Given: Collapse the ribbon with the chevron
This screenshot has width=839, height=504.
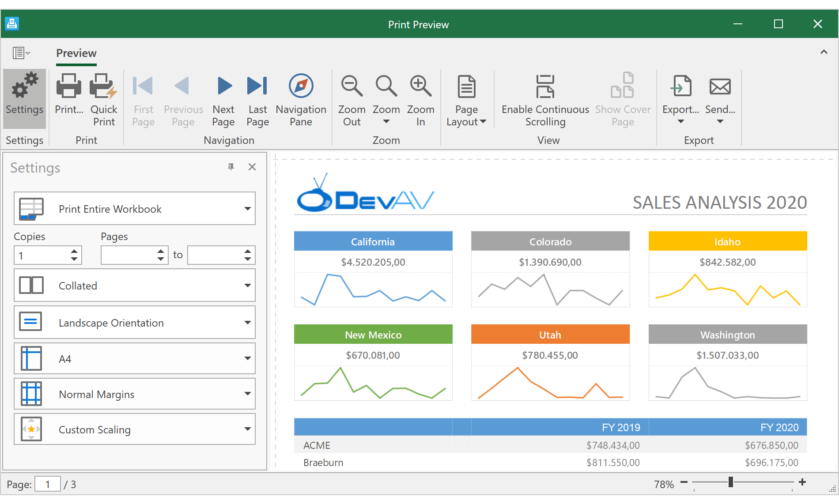Looking at the screenshot, I should click(824, 52).
